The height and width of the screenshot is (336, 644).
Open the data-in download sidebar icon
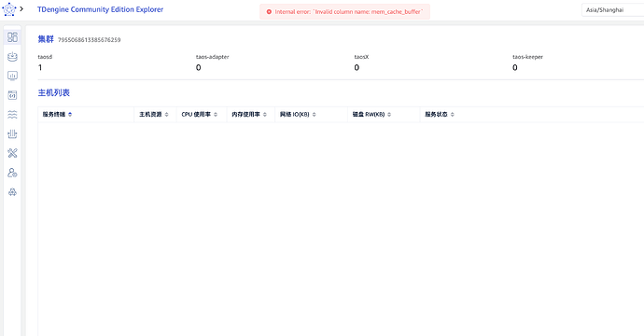(12, 56)
